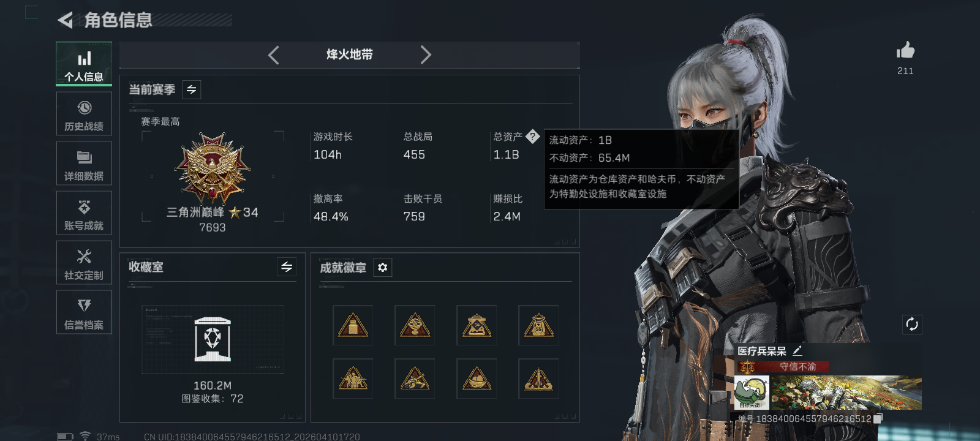980x441 pixels.
Task: Toggle the 收藏室 swap button
Action: point(287,267)
